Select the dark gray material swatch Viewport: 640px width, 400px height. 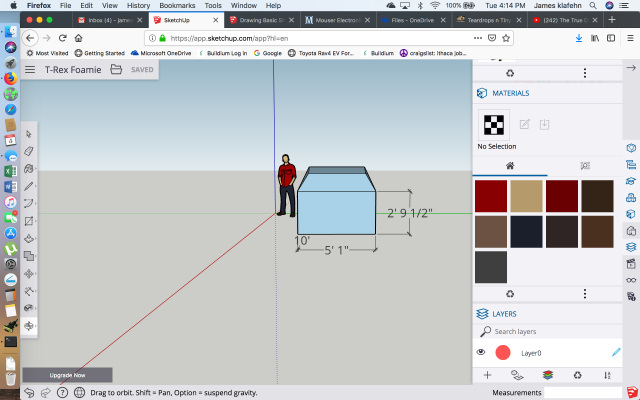tap(491, 267)
